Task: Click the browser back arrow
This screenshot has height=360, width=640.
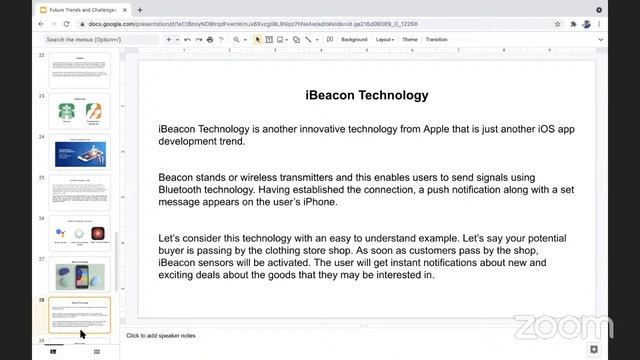Action: click(x=41, y=24)
